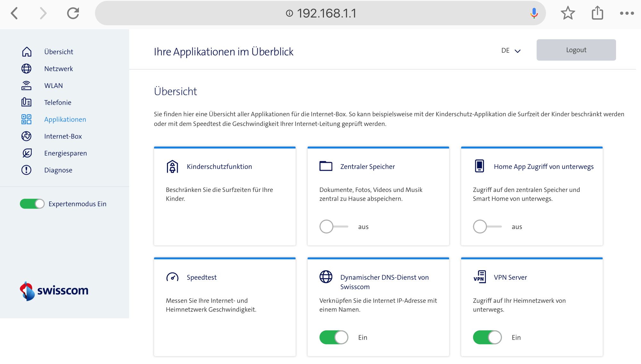
Task: Click 'Zugriff auf Ihr Heimnetzwerk' description
Action: pyautogui.click(x=519, y=305)
